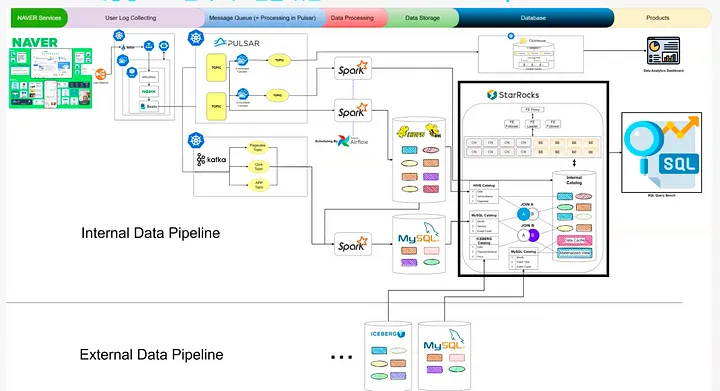Screen dimensions: 720x391
Task: Click the ICEBERG Catalog box
Action: point(484,248)
